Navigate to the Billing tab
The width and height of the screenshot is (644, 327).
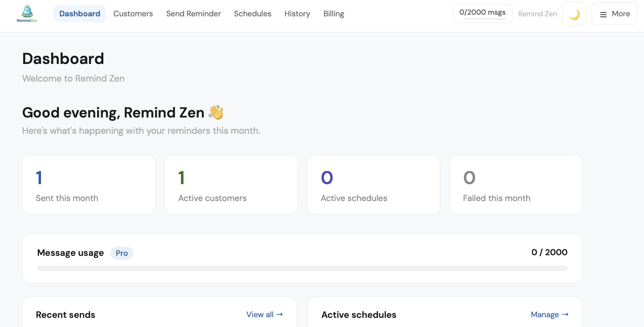pos(333,14)
